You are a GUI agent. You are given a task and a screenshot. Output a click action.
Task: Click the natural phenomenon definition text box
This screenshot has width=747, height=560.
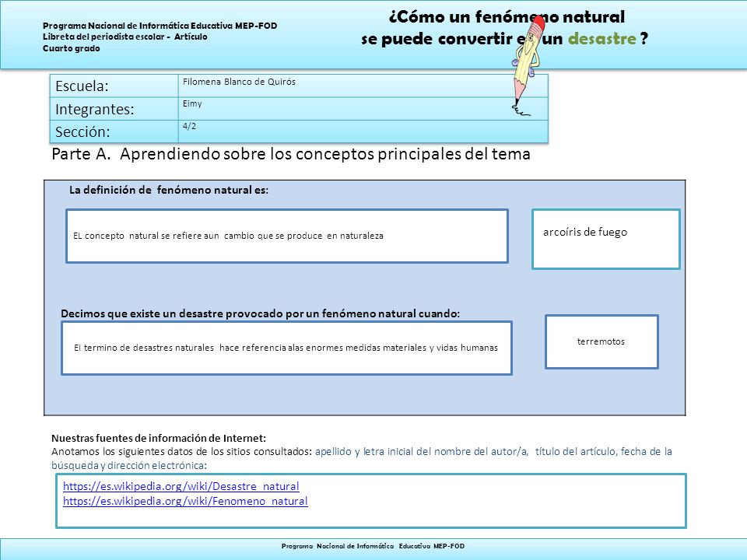287,236
